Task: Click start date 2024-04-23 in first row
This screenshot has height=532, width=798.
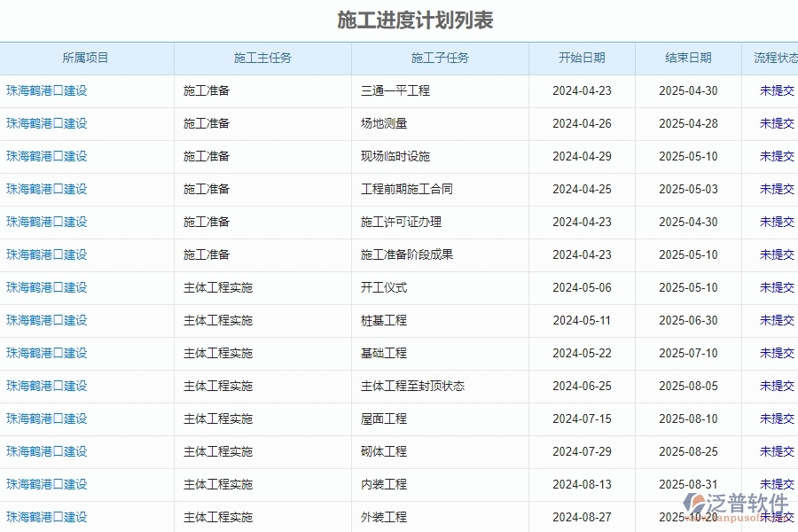Action: click(x=582, y=90)
